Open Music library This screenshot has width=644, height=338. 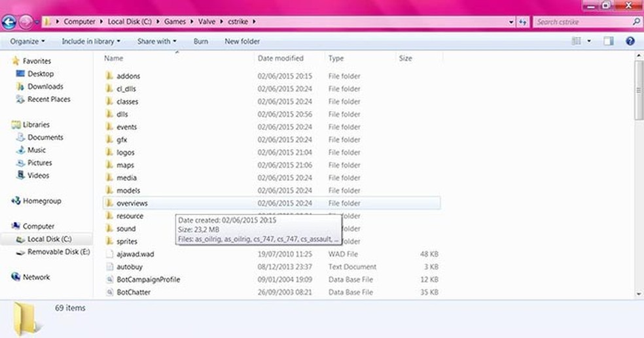tap(37, 150)
